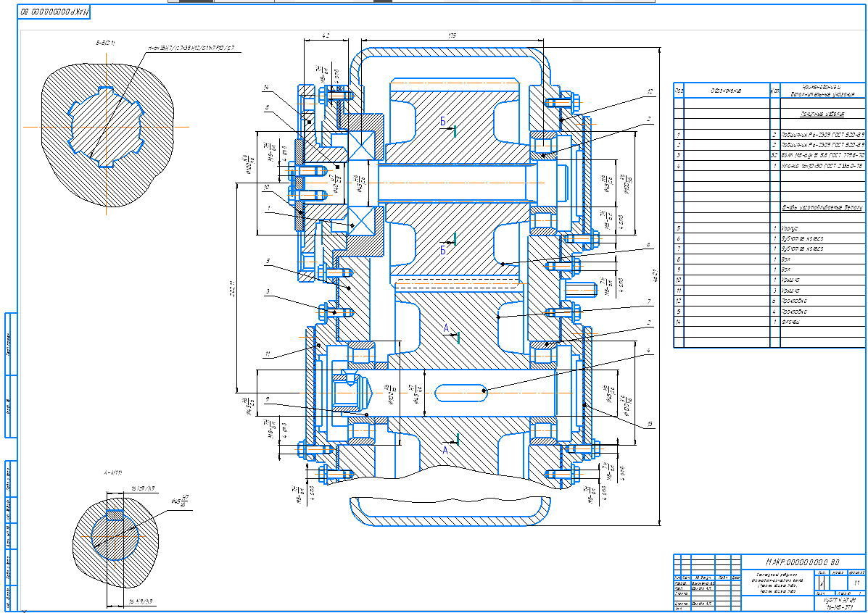The height and width of the screenshot is (613, 868).
Task: Select the spline fit annotation above the Б-Б section
Action: pyautogui.click(x=191, y=48)
